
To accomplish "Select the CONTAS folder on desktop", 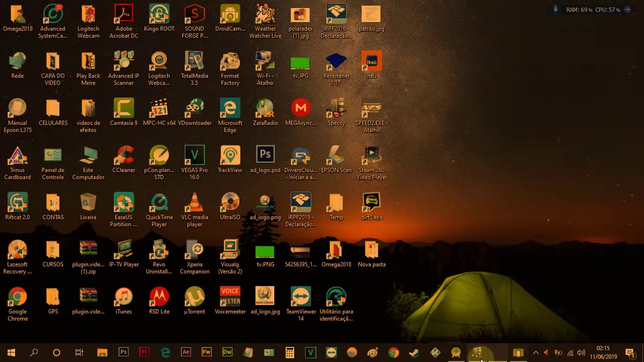I will click(x=53, y=207).
